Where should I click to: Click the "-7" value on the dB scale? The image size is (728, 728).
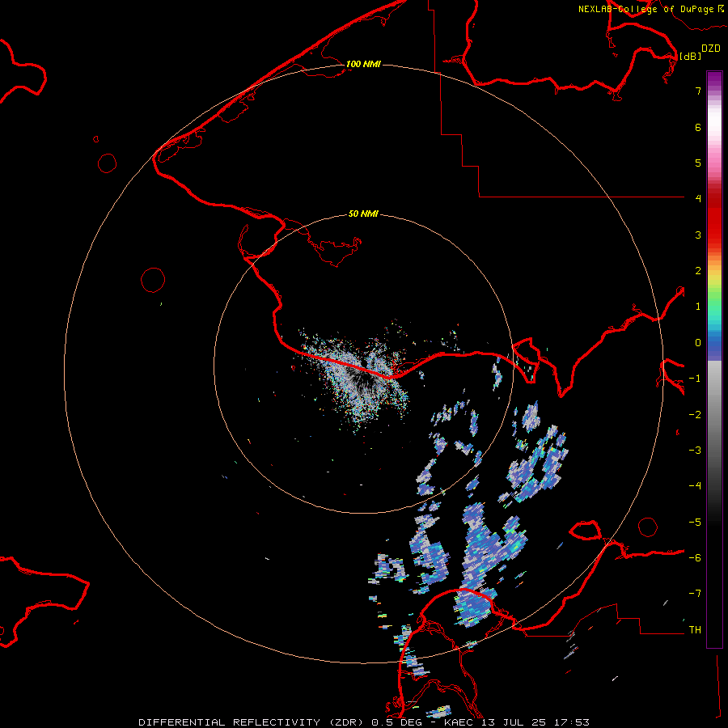[695, 594]
